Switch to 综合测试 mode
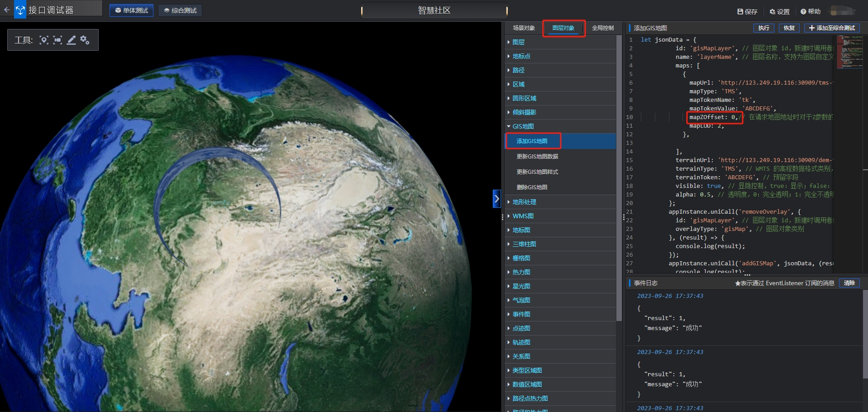The height and width of the screenshot is (412, 868). coord(180,10)
